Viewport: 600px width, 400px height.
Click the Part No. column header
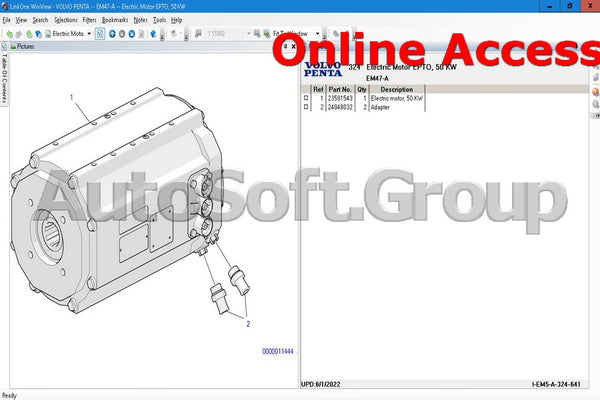click(x=340, y=89)
